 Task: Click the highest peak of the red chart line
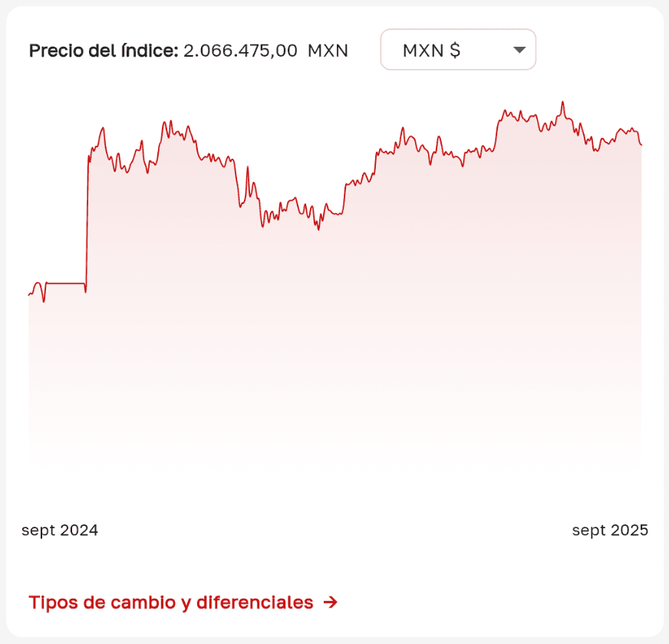point(562,102)
